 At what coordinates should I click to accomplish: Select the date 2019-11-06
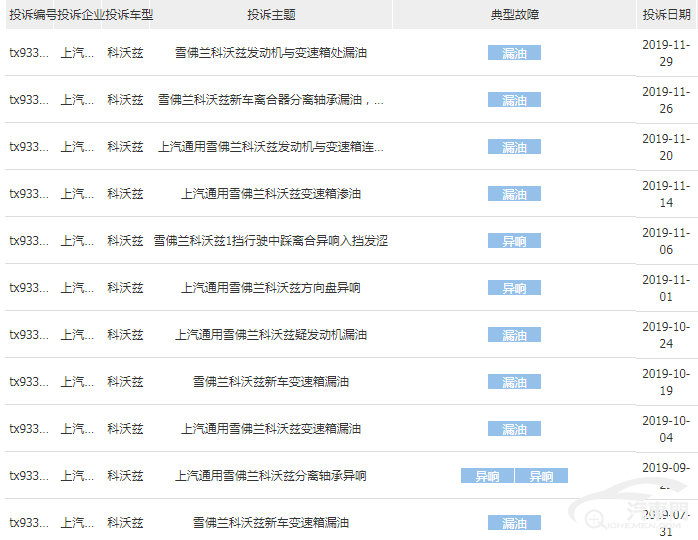point(666,241)
